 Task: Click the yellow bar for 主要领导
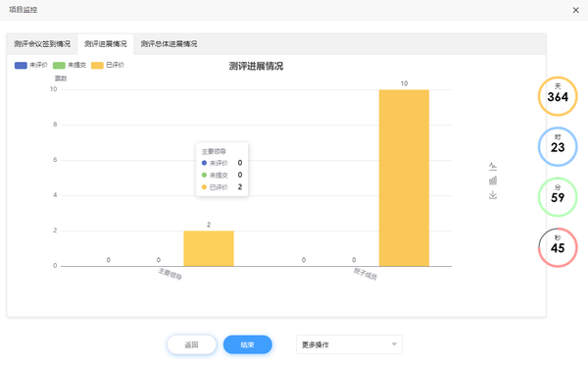click(209, 248)
